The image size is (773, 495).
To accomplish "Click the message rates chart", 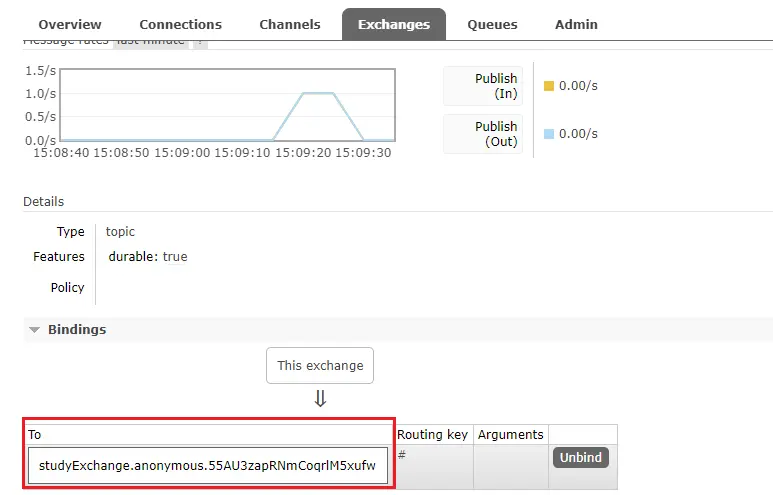I will 227,105.
